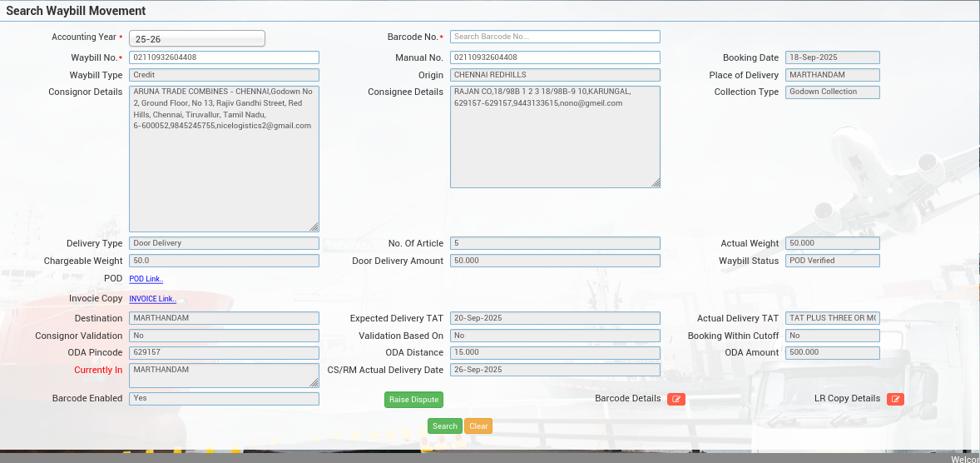The image size is (980, 463).
Task: Open the LR Copy Details edit icon
Action: pos(895,399)
